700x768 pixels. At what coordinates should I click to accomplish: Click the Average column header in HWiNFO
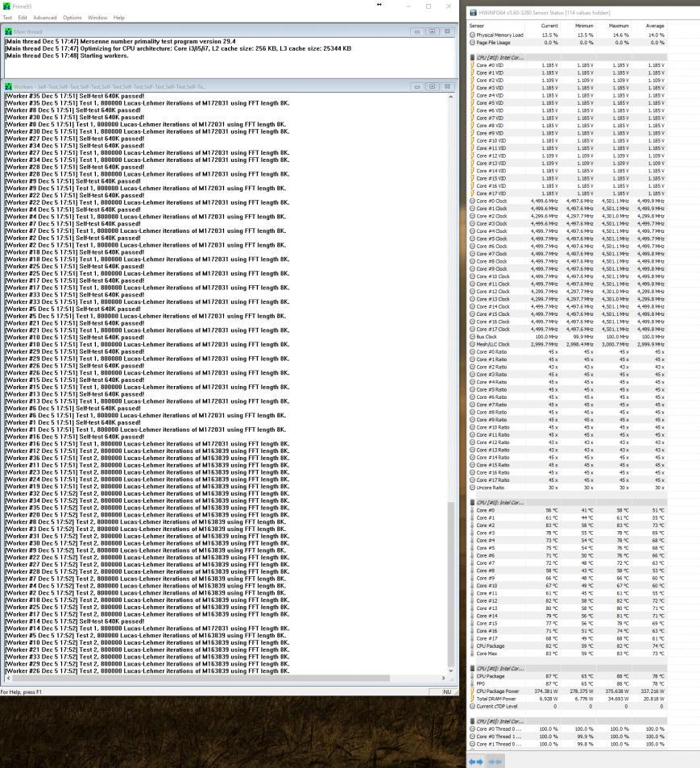point(655,26)
